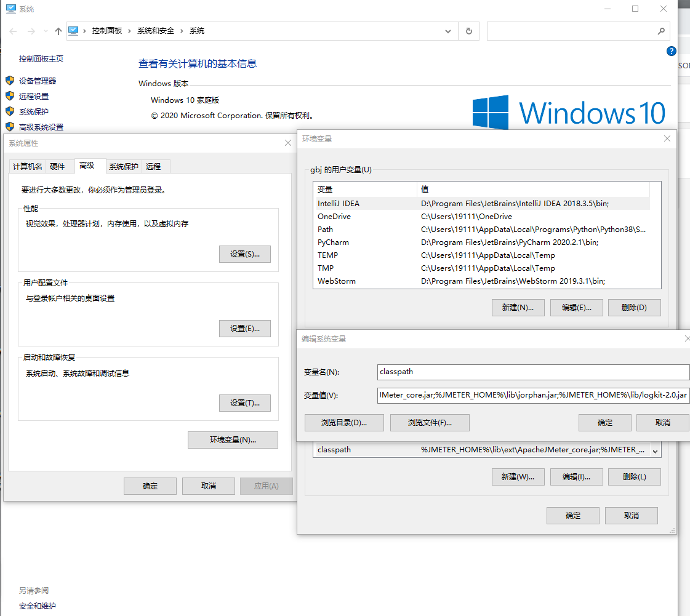Click the 变量值 input field
The width and height of the screenshot is (690, 616).
533,395
